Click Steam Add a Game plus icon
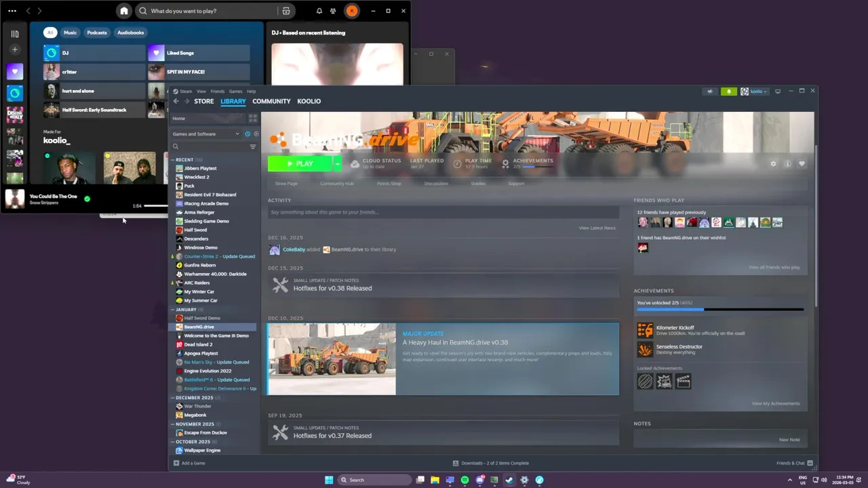The height and width of the screenshot is (488, 868). [176, 463]
